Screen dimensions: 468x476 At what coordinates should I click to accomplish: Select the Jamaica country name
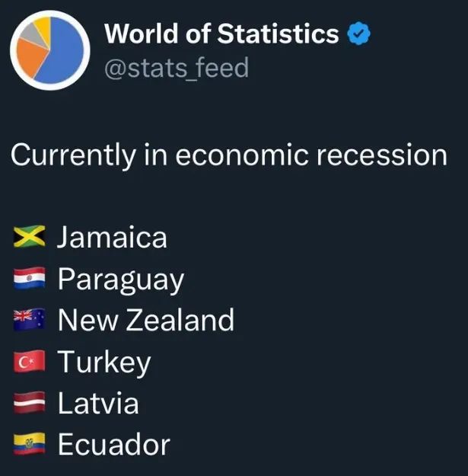(113, 238)
